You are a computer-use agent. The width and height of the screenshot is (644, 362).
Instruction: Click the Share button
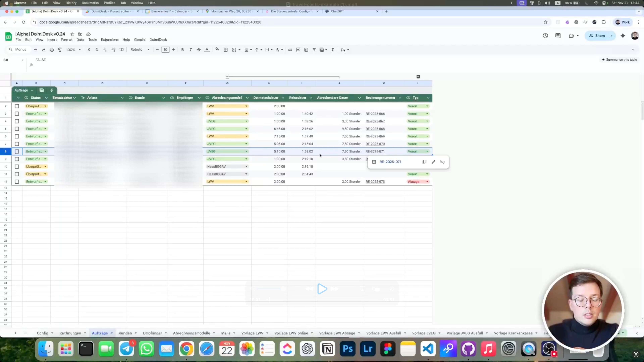point(597,36)
